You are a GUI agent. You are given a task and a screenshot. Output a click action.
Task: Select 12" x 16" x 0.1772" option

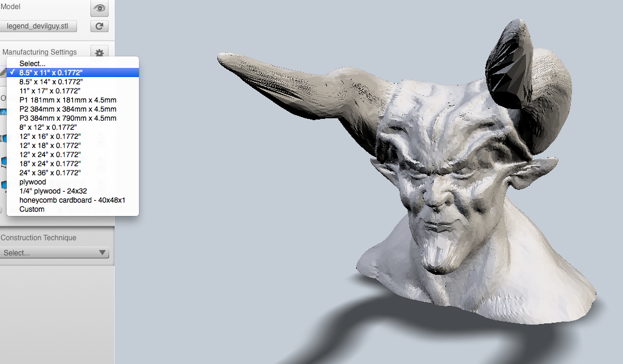(73, 136)
